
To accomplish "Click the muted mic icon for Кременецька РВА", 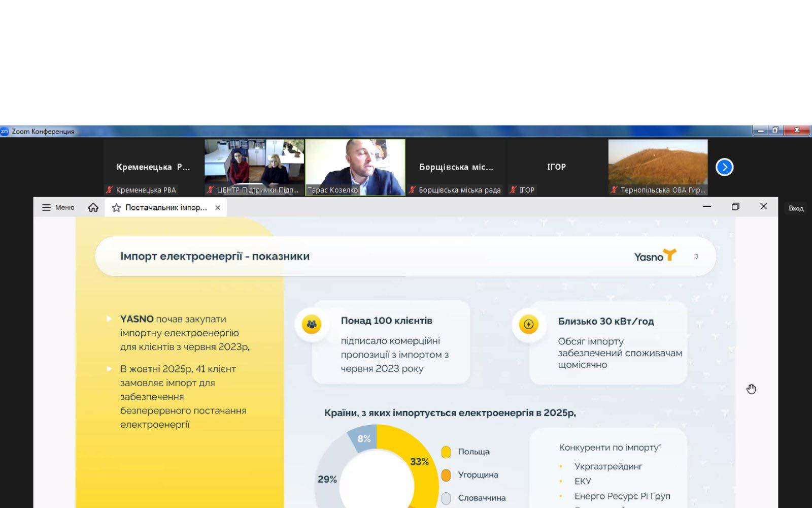I will (109, 190).
